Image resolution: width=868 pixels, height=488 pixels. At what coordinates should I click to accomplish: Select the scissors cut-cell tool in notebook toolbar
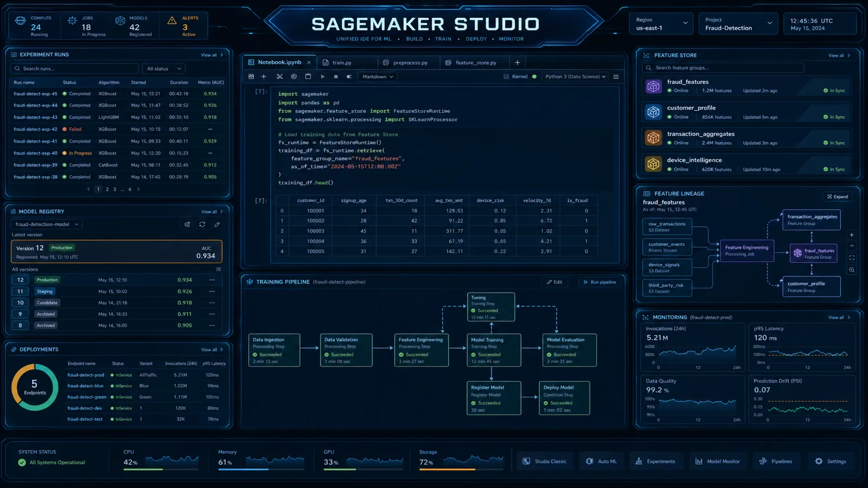point(279,76)
